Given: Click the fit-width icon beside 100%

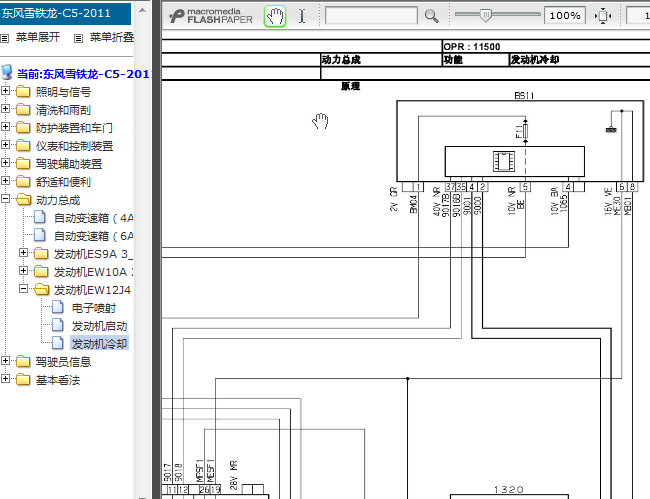Looking at the screenshot, I should [x=603, y=16].
